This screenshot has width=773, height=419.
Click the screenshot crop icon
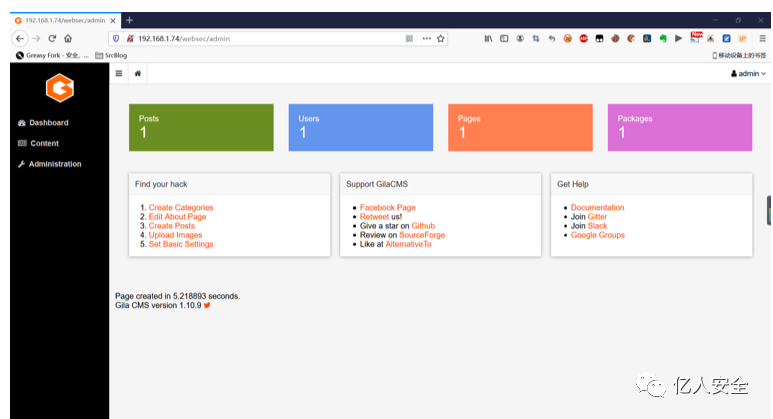(536, 38)
